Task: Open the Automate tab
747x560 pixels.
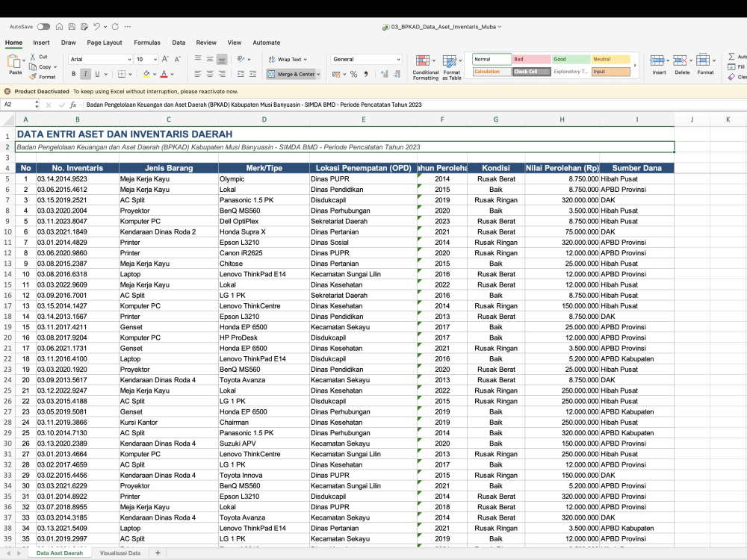Action: pos(267,43)
